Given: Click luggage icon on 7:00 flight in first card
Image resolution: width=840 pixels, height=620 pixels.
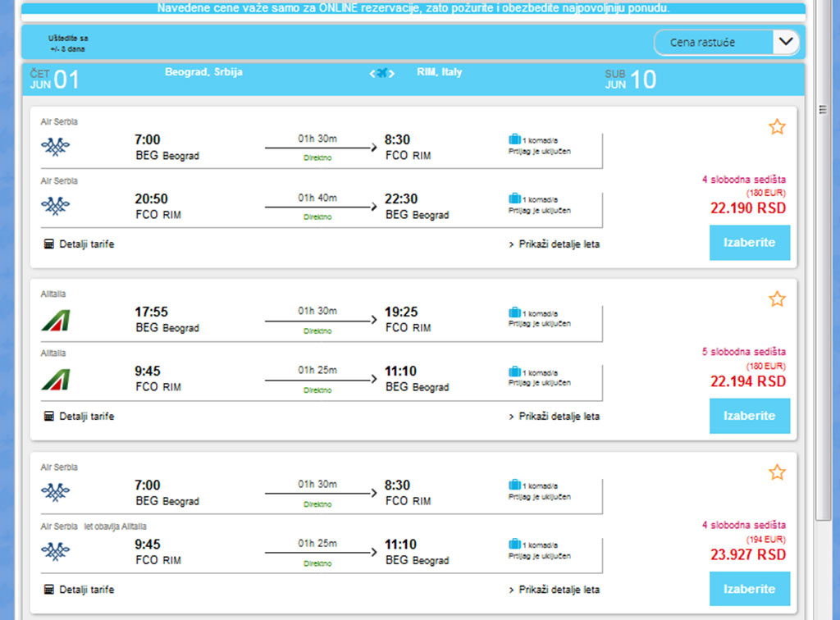Looking at the screenshot, I should (x=514, y=139).
